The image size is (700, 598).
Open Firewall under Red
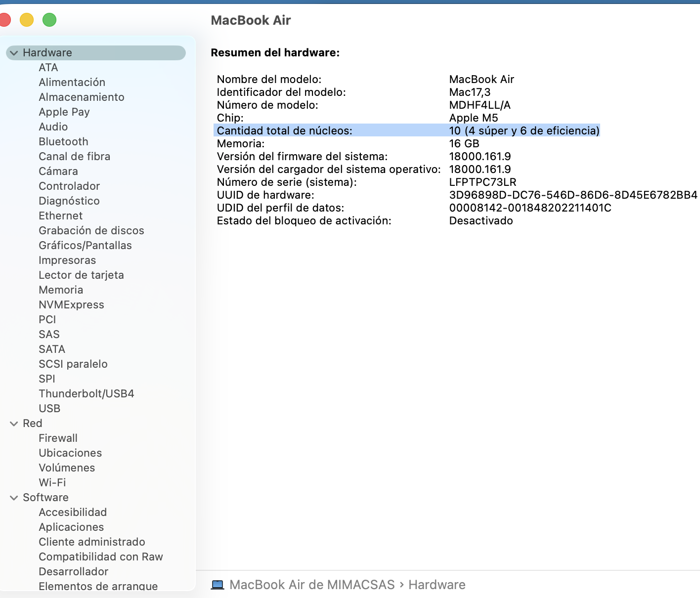pos(58,438)
